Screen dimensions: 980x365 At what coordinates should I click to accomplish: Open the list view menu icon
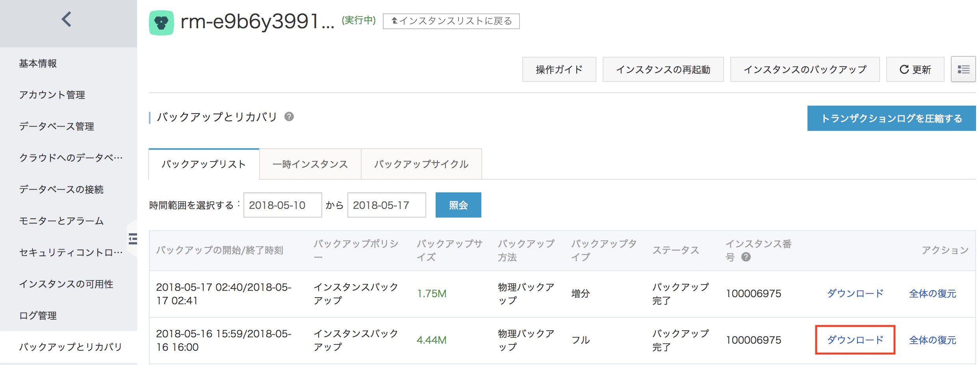pyautogui.click(x=963, y=69)
